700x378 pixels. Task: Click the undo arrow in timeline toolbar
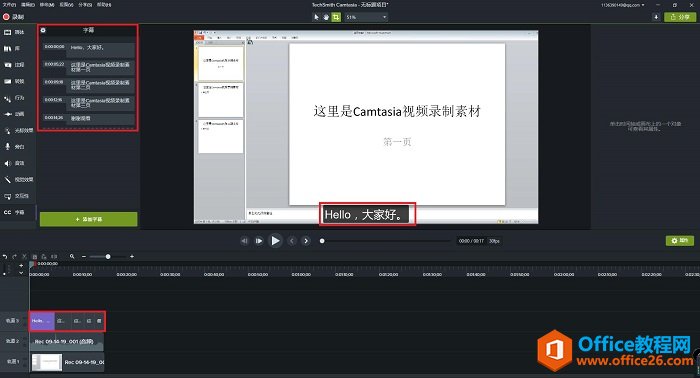pos(5,257)
